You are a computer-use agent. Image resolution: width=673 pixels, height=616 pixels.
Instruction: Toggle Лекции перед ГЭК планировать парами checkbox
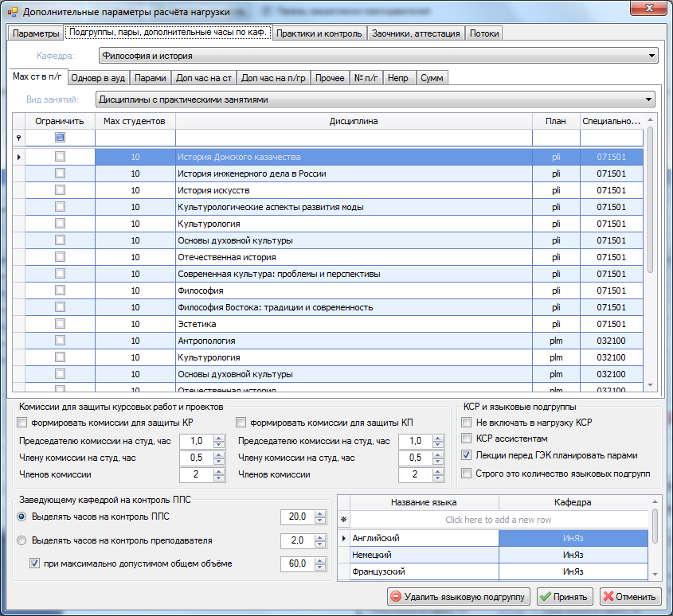(x=466, y=455)
